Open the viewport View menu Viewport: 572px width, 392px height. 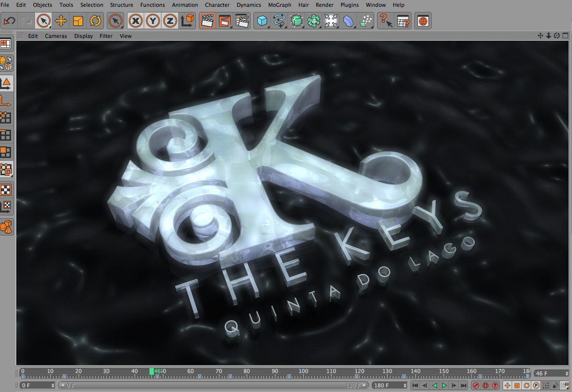(126, 36)
